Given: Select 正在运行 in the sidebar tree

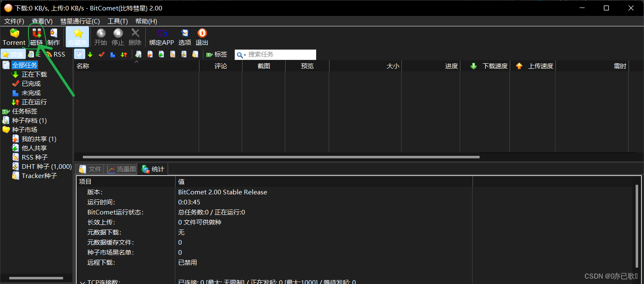Looking at the screenshot, I should tap(34, 102).
